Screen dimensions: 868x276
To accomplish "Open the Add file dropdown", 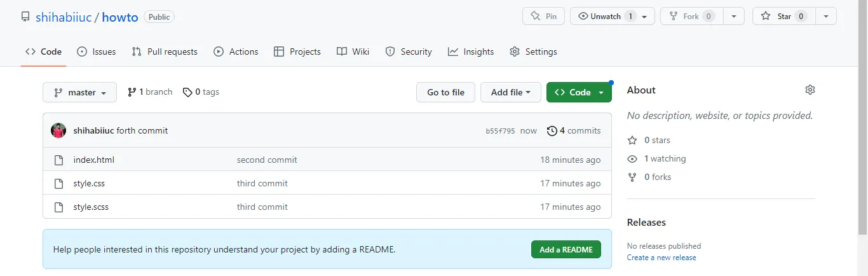I will (x=511, y=92).
